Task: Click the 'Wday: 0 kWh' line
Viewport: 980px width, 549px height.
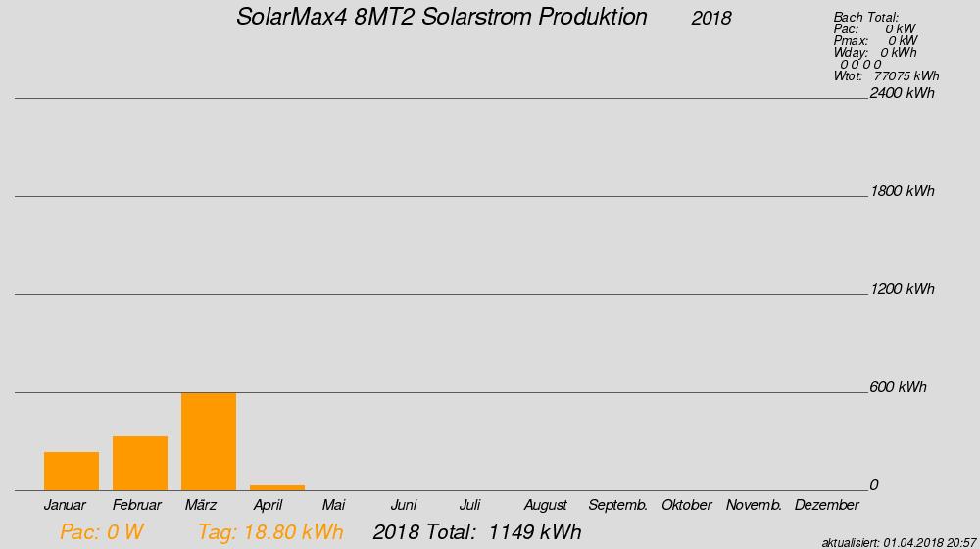Action: 875,53
